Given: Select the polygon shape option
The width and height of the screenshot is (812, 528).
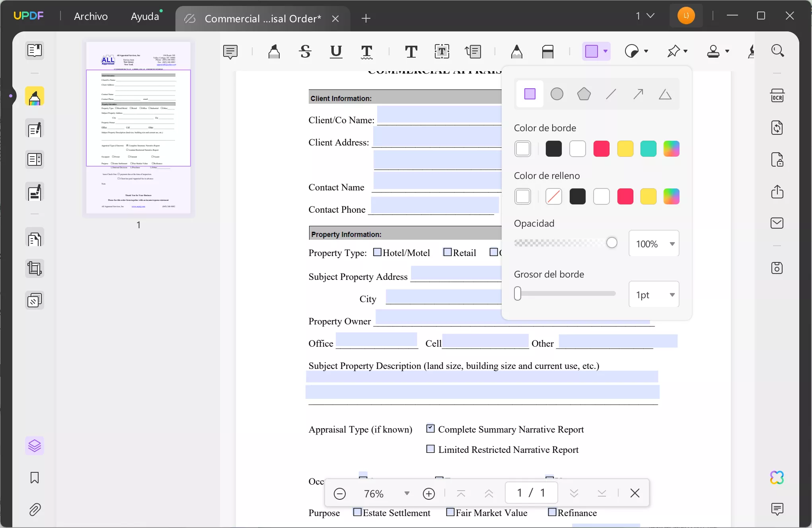Looking at the screenshot, I should 584,94.
